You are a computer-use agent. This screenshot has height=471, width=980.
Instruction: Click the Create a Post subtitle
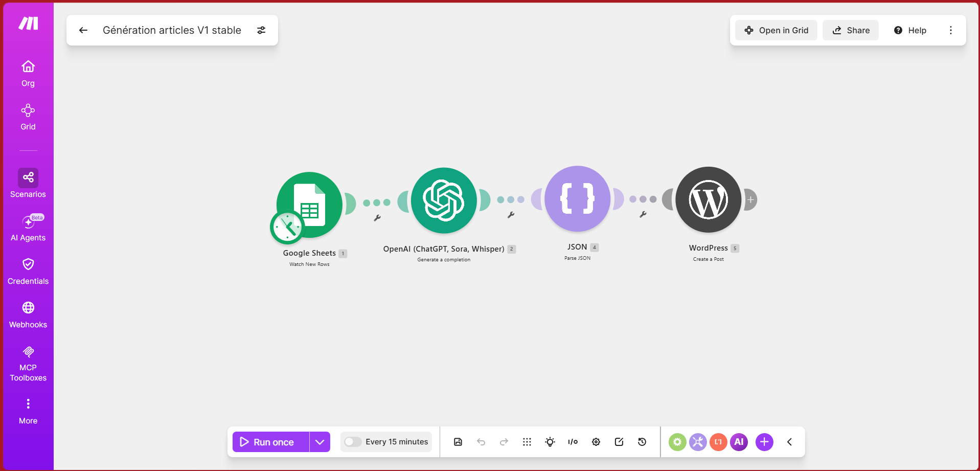click(x=708, y=259)
